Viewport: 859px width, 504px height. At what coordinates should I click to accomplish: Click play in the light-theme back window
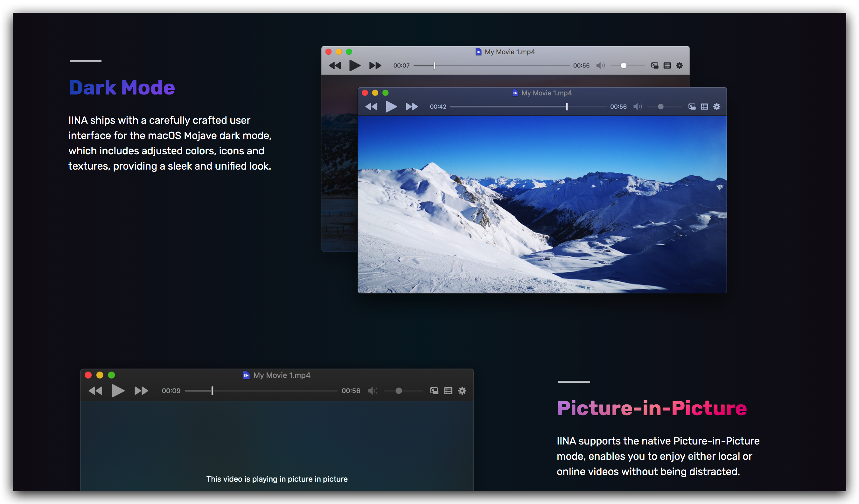tap(355, 66)
